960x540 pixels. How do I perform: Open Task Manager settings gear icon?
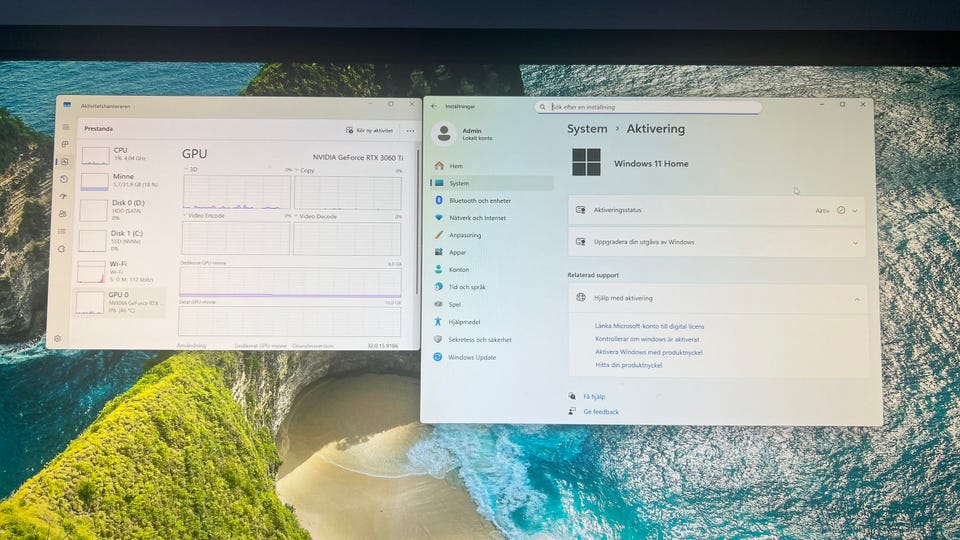(x=58, y=338)
